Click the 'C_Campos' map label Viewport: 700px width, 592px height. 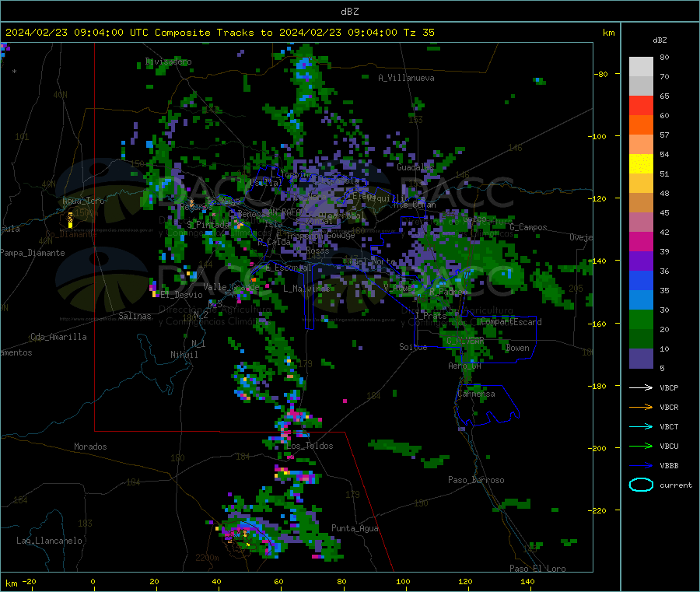(528, 227)
